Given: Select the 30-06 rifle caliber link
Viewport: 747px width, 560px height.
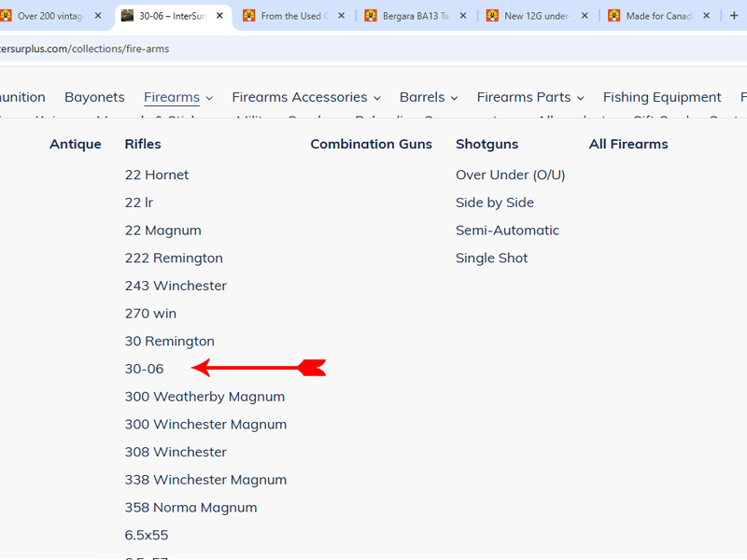Looking at the screenshot, I should 145,369.
